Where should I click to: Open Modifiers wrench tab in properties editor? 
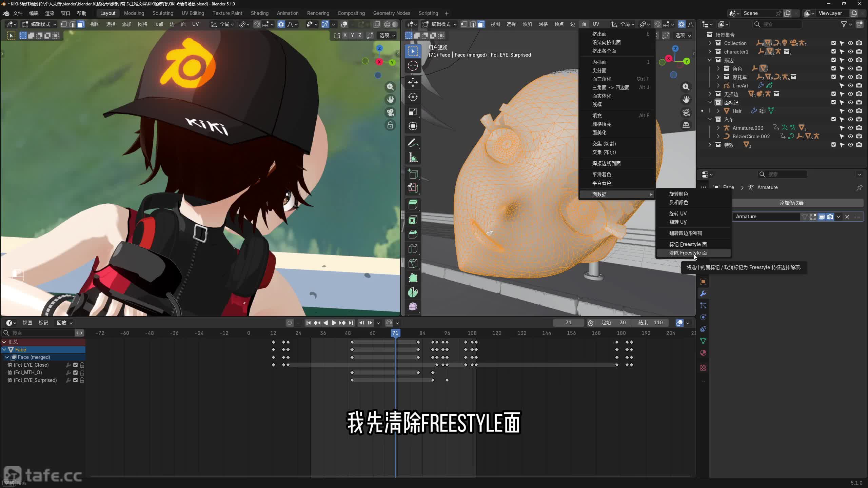point(703,293)
